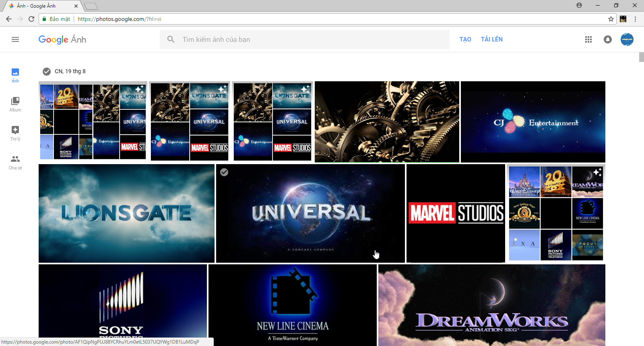Open the Chia sẻ sharing section
This screenshot has height=346, width=644.
pyautogui.click(x=15, y=162)
